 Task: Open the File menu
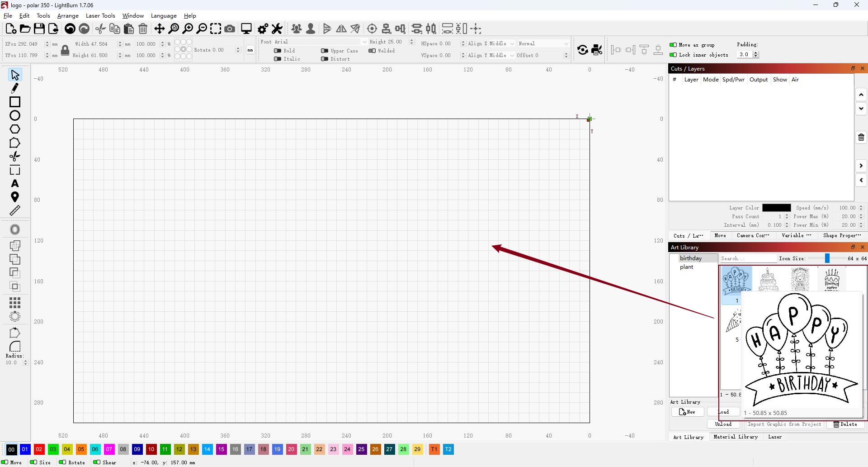[x=8, y=15]
